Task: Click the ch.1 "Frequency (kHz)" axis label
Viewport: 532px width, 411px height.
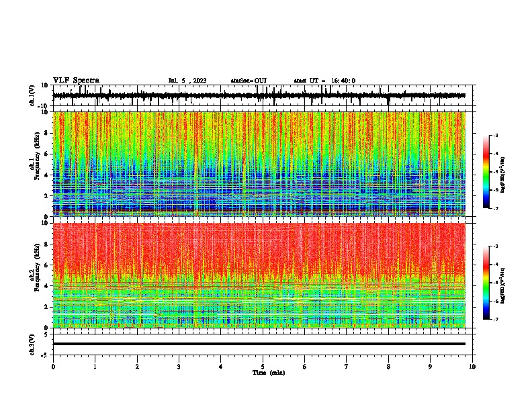Action: coord(38,156)
